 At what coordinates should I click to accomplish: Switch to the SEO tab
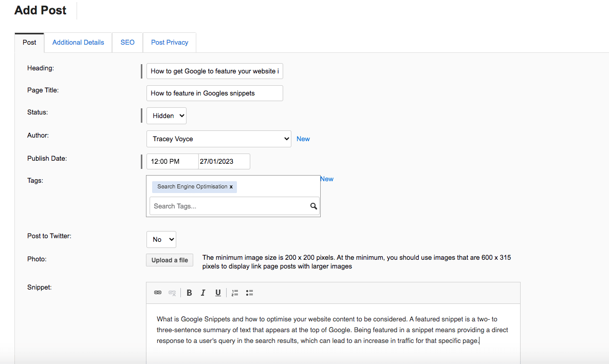127,43
